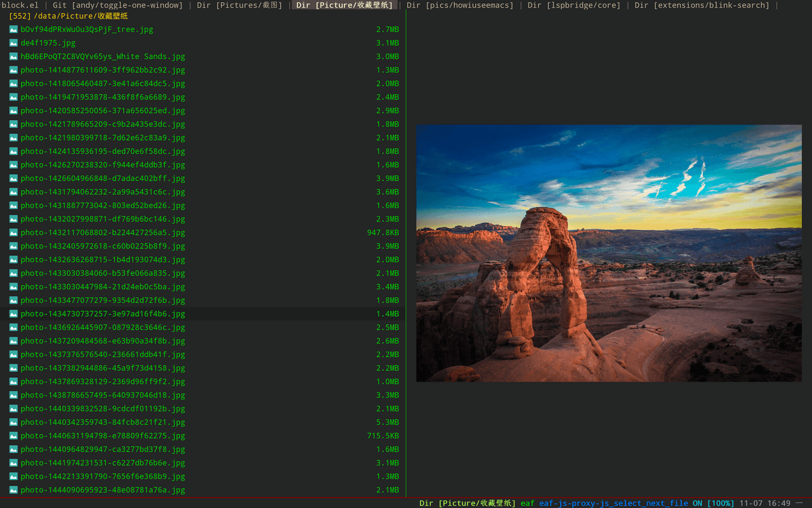Screen dimensions: 812x508
Task: Select file name photo-1437382944886-45a9f73d4158.jpg
Action: pyautogui.click(x=103, y=368)
